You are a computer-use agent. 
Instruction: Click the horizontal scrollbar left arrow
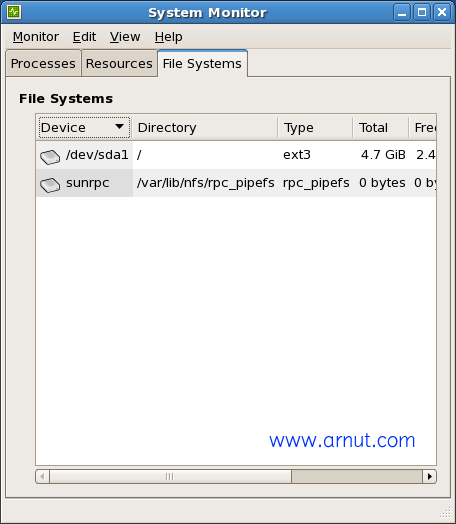pos(42,476)
